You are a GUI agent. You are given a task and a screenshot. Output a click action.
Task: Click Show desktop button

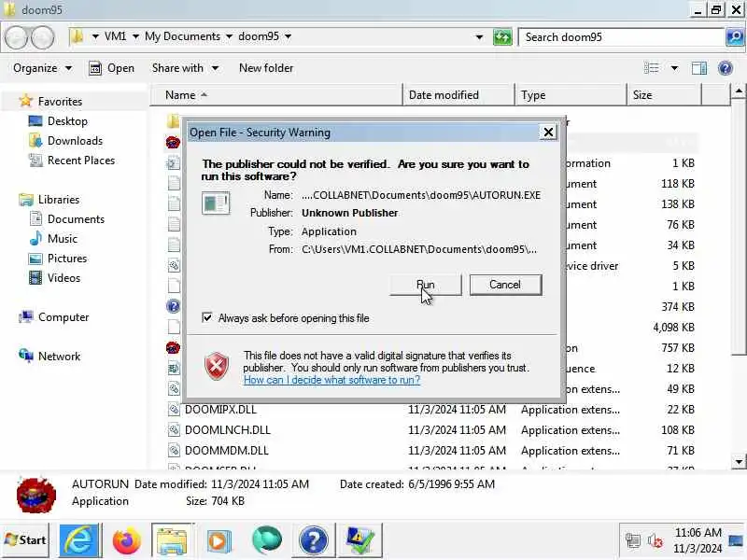[737, 540]
